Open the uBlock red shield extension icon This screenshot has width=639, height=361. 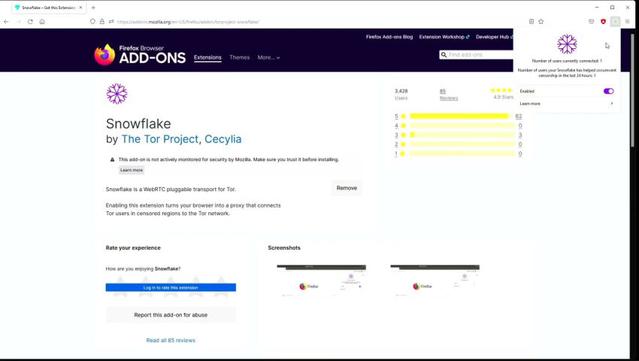point(603,22)
